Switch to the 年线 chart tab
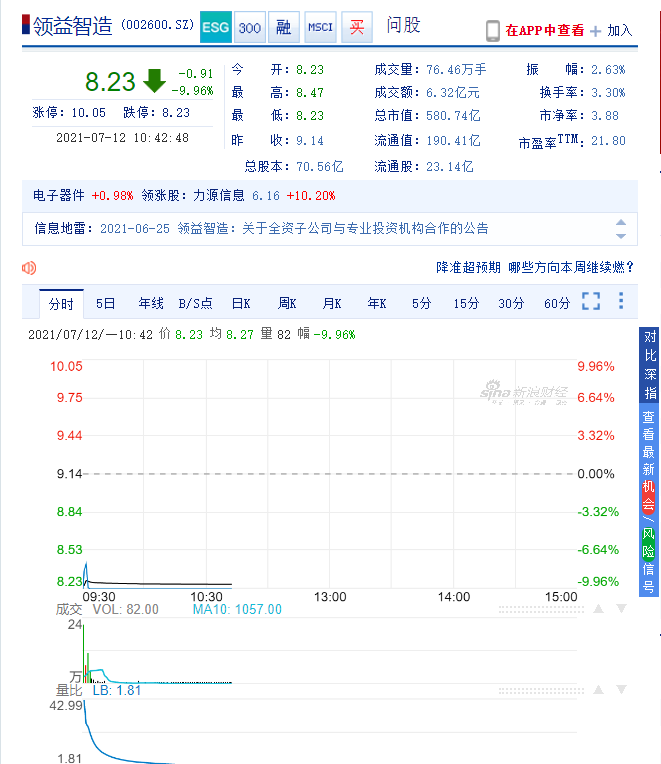661x764 pixels. click(x=151, y=304)
